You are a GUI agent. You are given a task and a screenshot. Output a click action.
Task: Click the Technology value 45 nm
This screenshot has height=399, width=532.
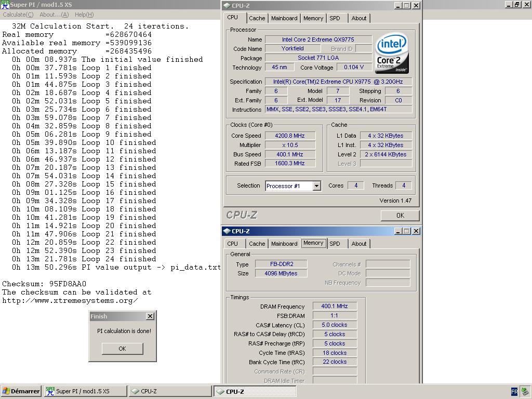280,67
